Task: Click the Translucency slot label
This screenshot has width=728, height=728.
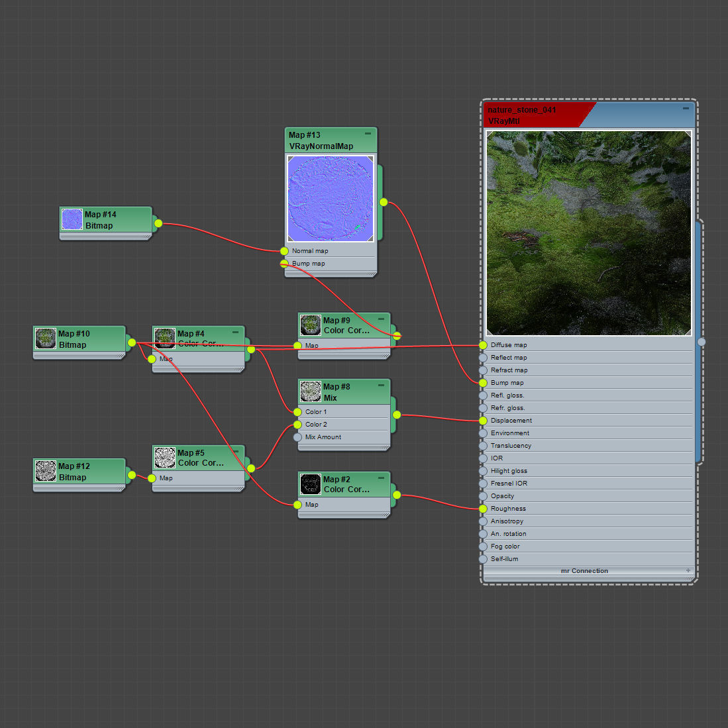Action: point(511,446)
